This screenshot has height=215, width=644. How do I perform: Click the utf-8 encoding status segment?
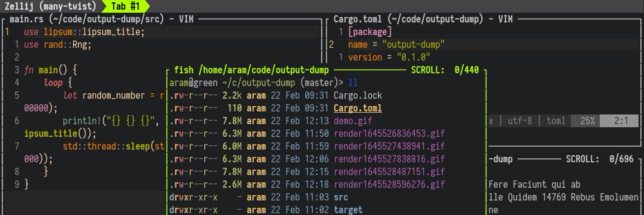520,121
